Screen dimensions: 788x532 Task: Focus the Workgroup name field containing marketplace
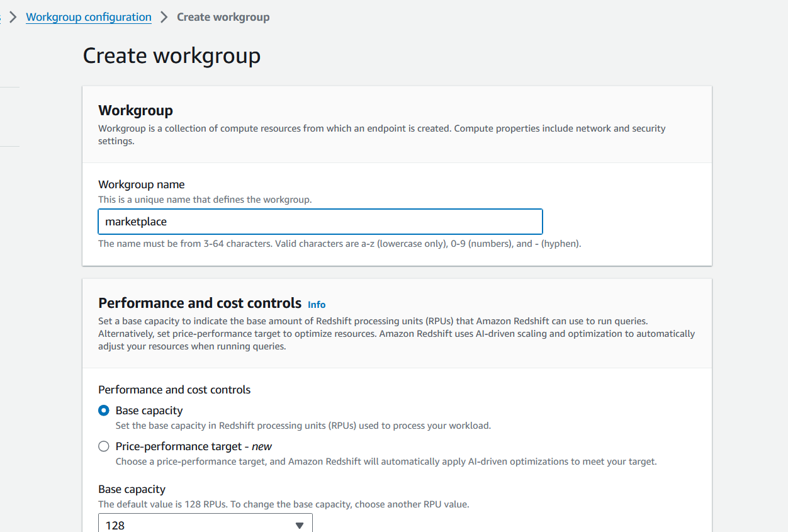(x=320, y=222)
